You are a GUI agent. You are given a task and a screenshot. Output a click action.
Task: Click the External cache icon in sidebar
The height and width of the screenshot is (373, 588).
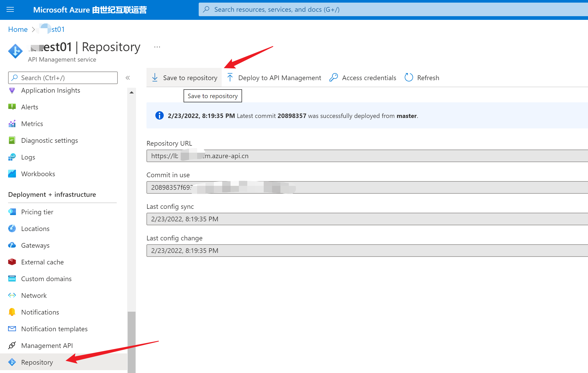pos(12,262)
